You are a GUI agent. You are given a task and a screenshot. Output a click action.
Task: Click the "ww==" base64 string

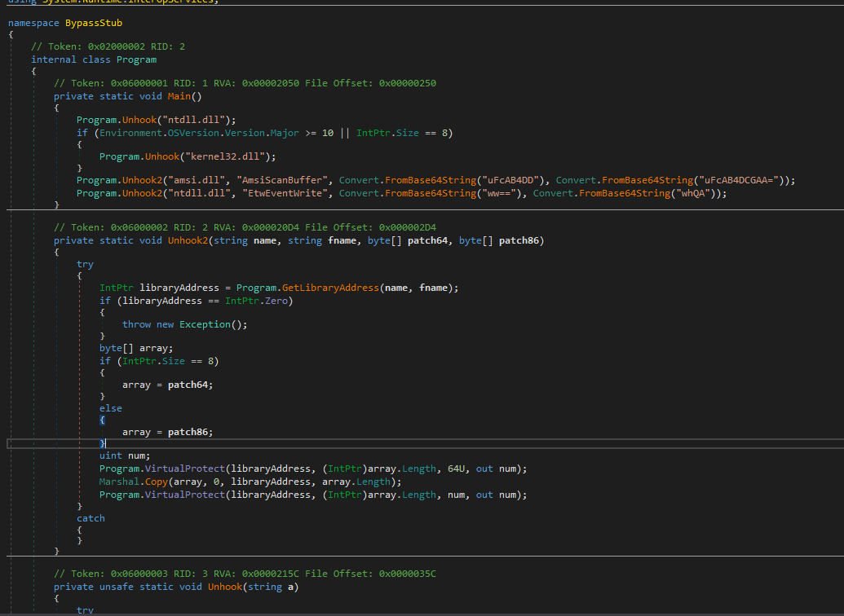pyautogui.click(x=500, y=193)
